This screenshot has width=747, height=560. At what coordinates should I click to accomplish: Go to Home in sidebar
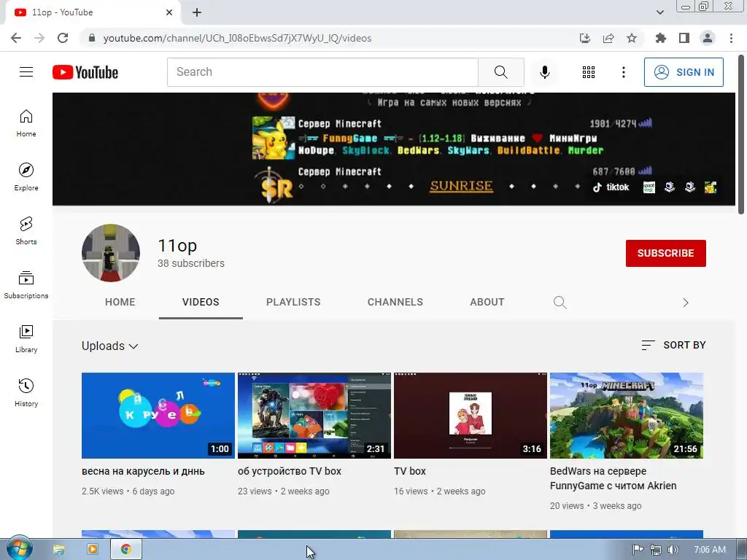26,123
